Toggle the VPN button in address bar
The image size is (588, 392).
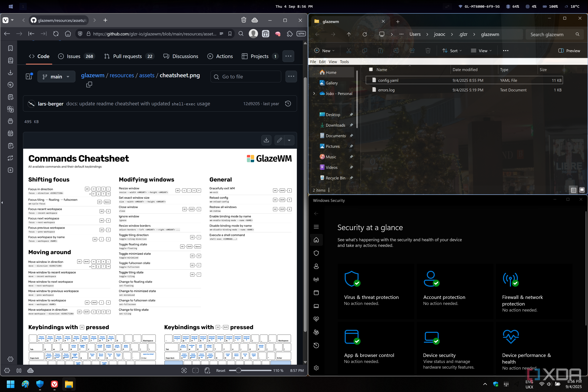pyautogui.click(x=301, y=34)
